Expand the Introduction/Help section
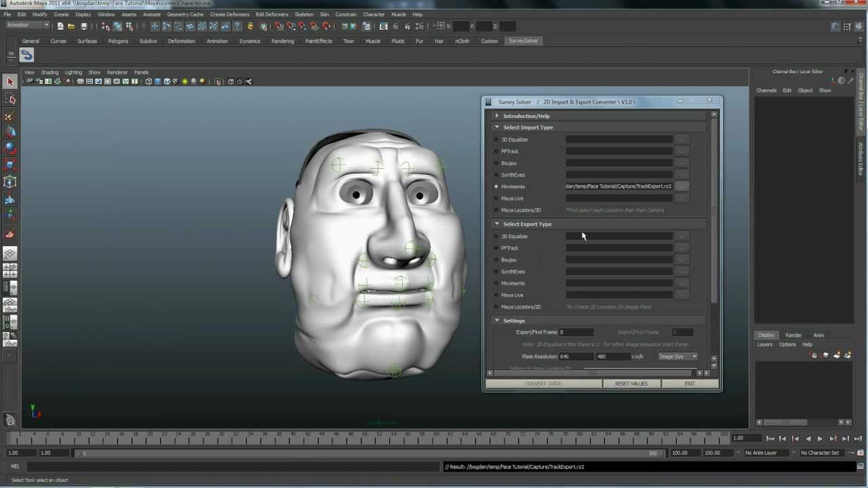Screen dimensions: 868x488 [x=497, y=116]
